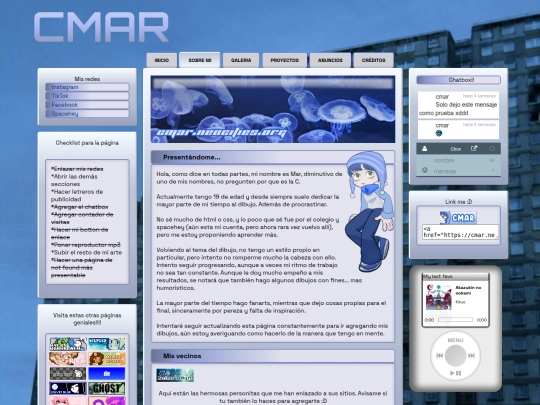Viewport: 540px width, 405px height.
Task: Switch to the ANUNCIOS tab
Action: [x=330, y=60]
